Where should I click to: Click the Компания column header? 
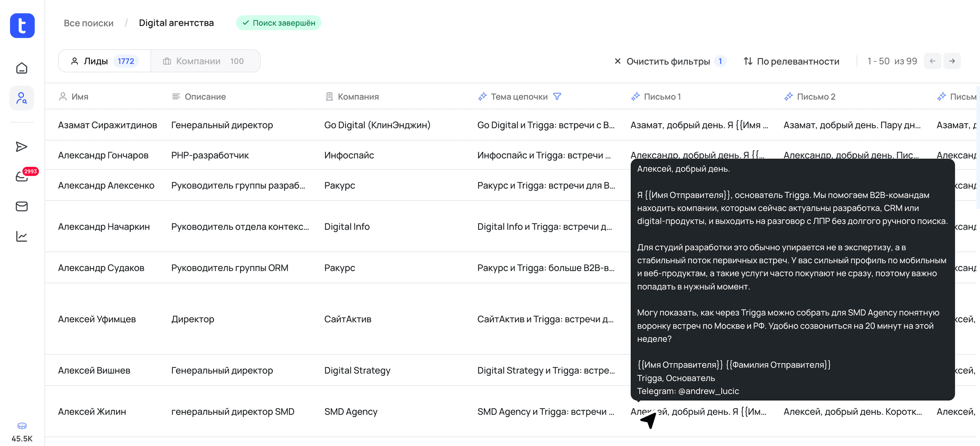(x=352, y=97)
